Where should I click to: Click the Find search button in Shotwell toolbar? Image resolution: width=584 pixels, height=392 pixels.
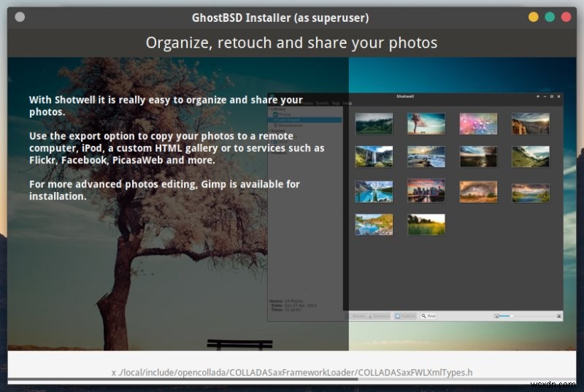[x=428, y=315]
